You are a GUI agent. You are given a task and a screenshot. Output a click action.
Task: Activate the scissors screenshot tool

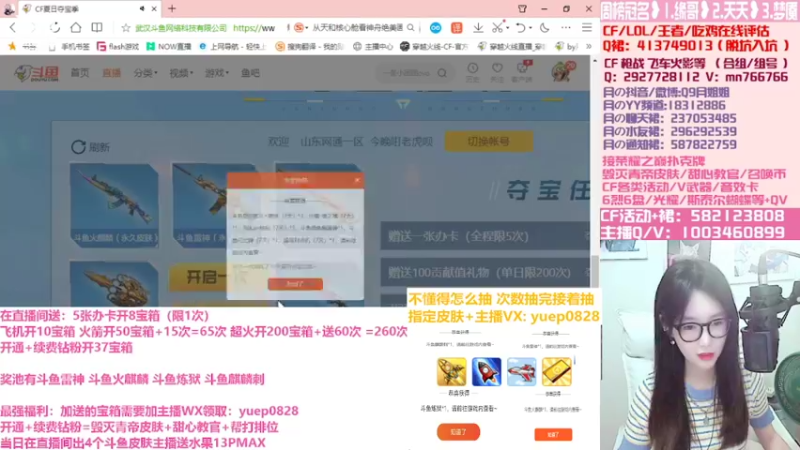coord(497,28)
